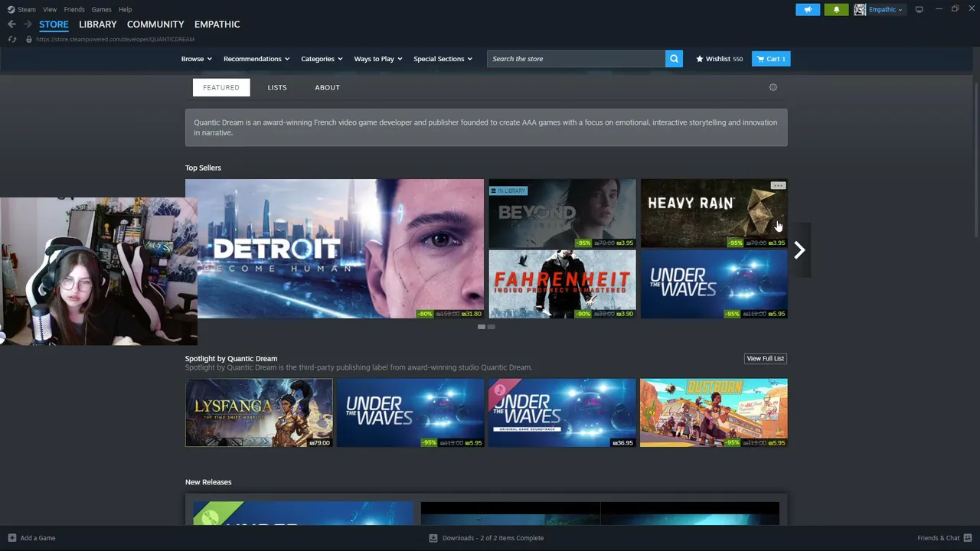
Task: Open Heavy Rain's three-dot options menu
Action: [778, 186]
